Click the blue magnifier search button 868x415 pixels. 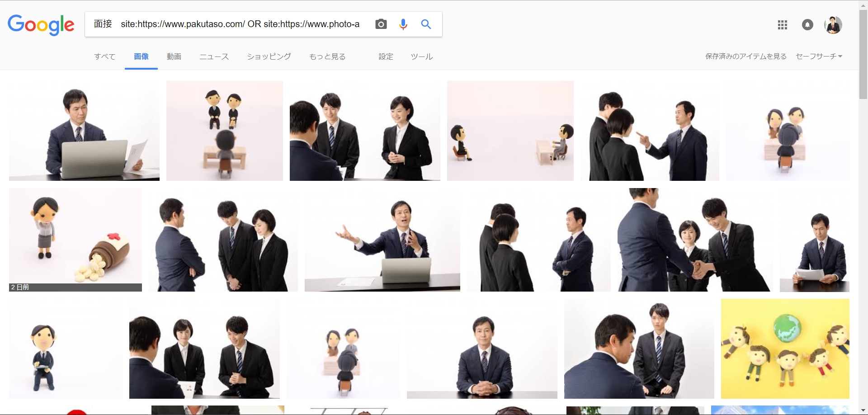point(426,24)
